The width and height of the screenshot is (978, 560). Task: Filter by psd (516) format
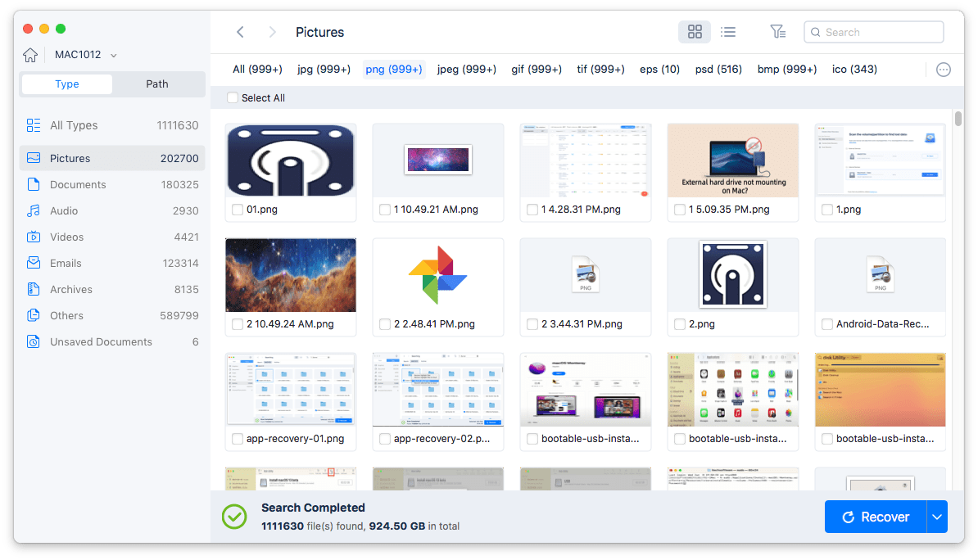point(718,70)
